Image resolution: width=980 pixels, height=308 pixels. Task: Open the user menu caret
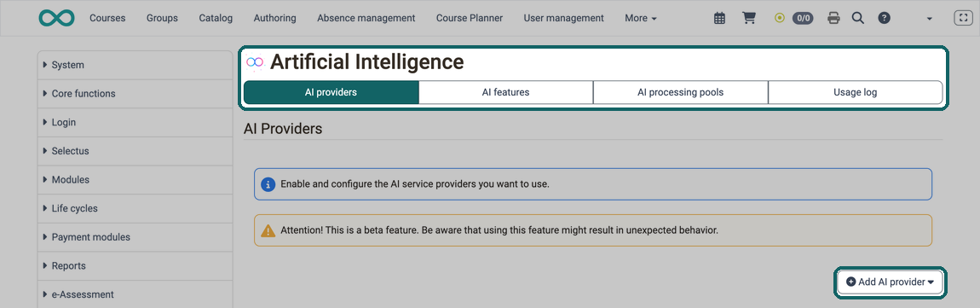pyautogui.click(x=930, y=19)
